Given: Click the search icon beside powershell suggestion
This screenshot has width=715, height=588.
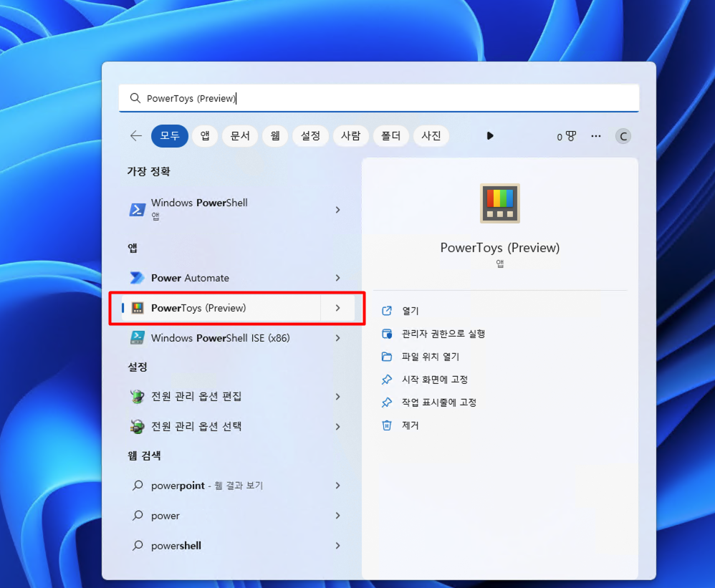Looking at the screenshot, I should [138, 546].
